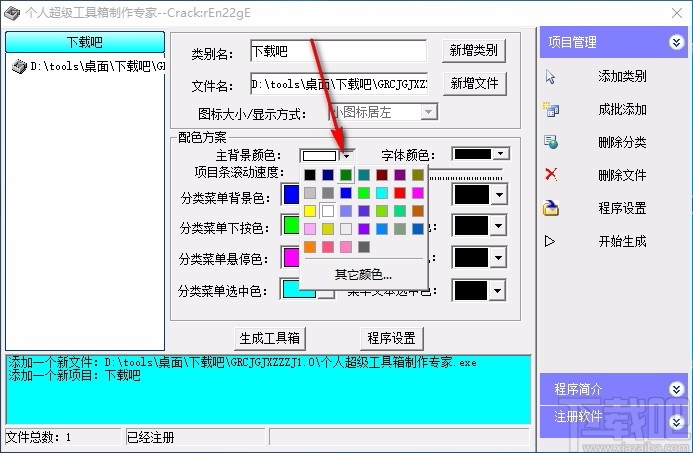Pick the mustard yellow swatch in the palette
Viewport: 693px width, 453px height.
point(327,228)
